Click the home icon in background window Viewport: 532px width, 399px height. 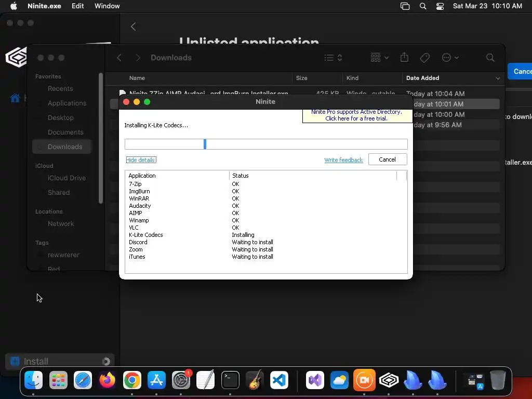click(x=15, y=98)
